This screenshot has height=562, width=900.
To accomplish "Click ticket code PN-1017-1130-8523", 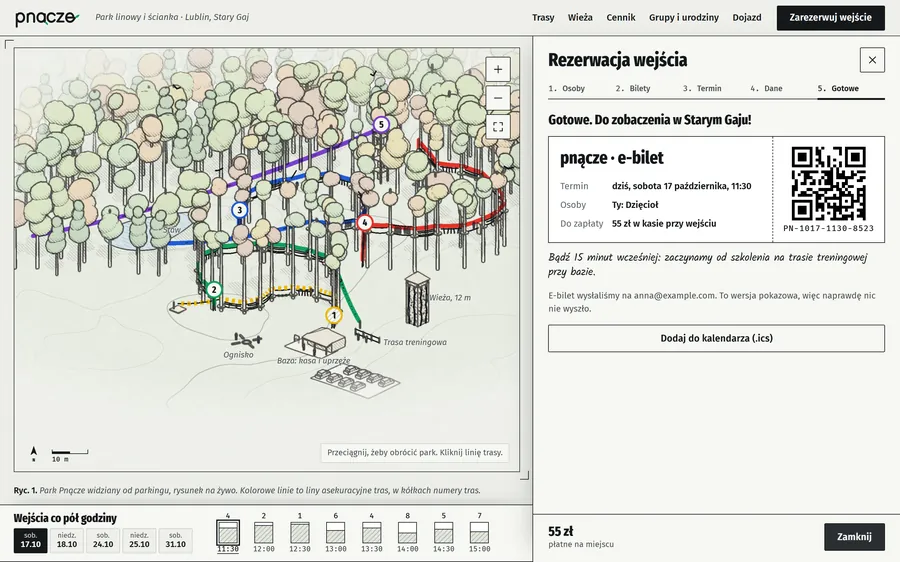I will coord(828,228).
